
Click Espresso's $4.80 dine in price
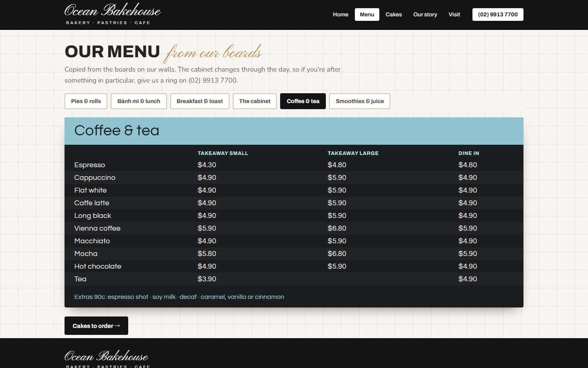(x=468, y=165)
